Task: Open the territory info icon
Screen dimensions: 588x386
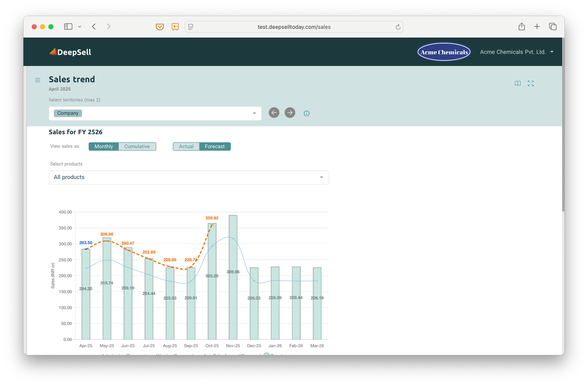Action: click(307, 113)
